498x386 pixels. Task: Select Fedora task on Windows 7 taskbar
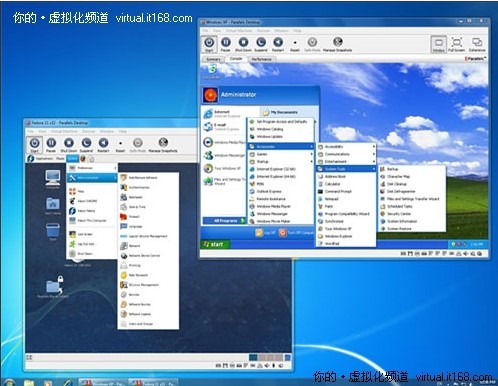pyautogui.click(x=153, y=382)
